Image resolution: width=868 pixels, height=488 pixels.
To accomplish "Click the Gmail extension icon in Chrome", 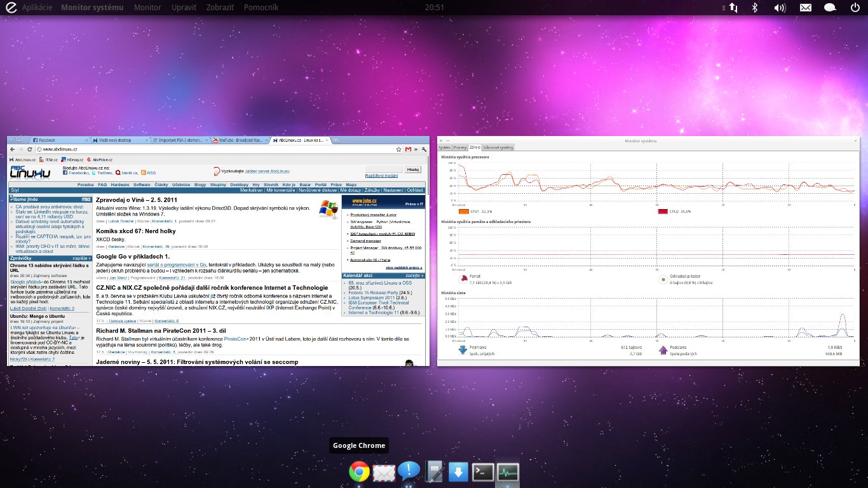I will click(408, 149).
